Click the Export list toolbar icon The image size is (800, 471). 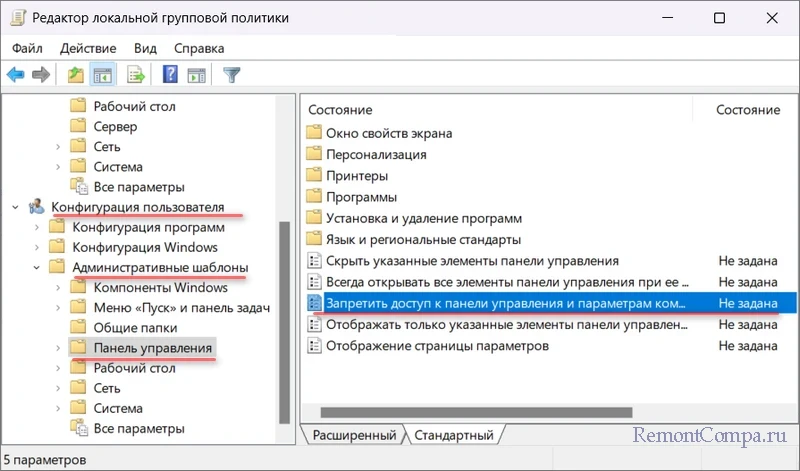coord(136,75)
